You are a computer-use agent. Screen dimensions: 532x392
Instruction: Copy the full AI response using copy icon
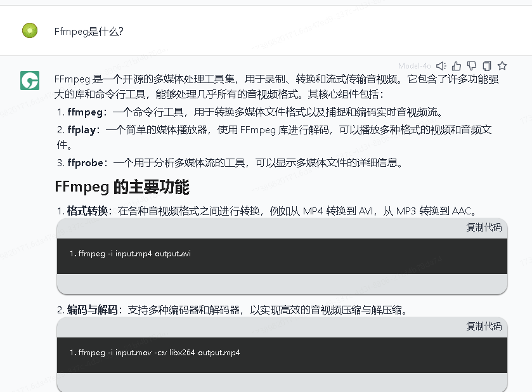pos(486,65)
